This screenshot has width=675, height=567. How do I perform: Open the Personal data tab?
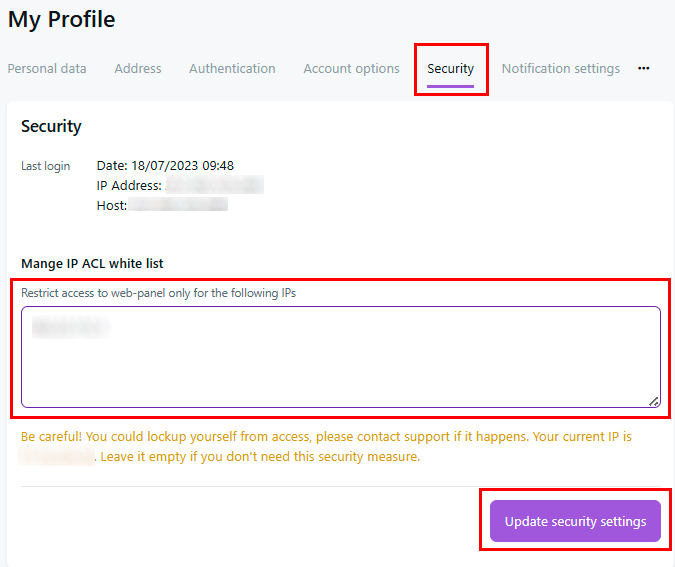coord(47,69)
